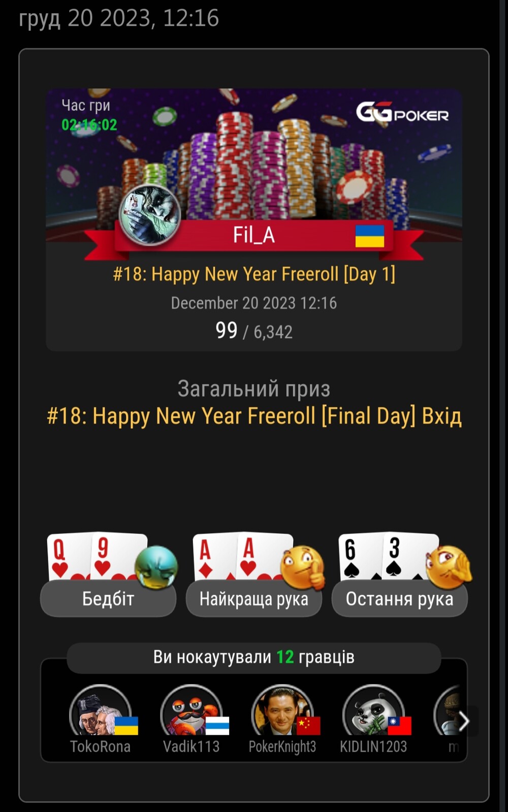Open the Бедбіт hand replay
Image resolution: width=508 pixels, height=812 pixels.
pyautogui.click(x=108, y=599)
